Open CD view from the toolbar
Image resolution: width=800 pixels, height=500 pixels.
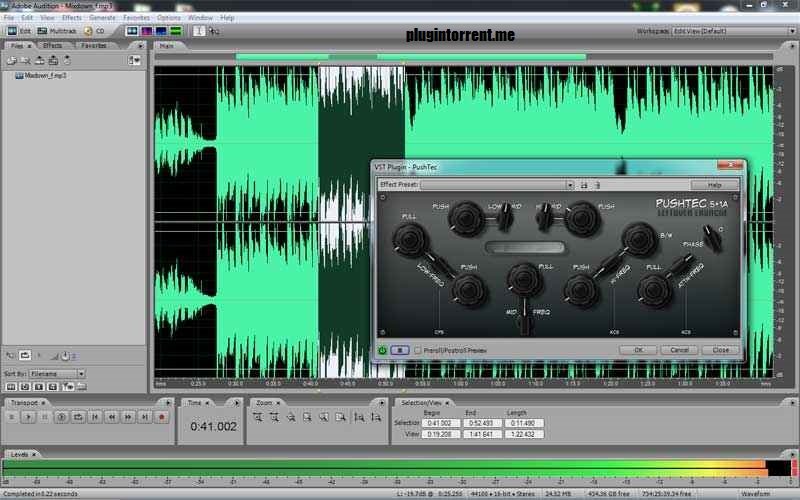point(94,31)
